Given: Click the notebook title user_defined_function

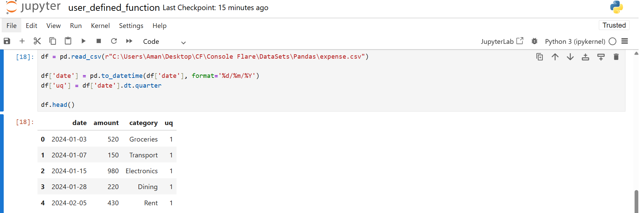Looking at the screenshot, I should (x=114, y=8).
